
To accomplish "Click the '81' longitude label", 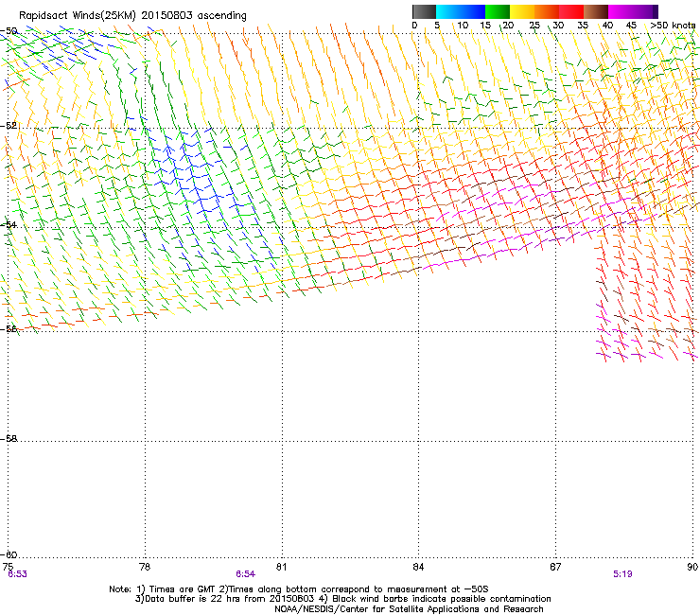I will pos(281,567).
